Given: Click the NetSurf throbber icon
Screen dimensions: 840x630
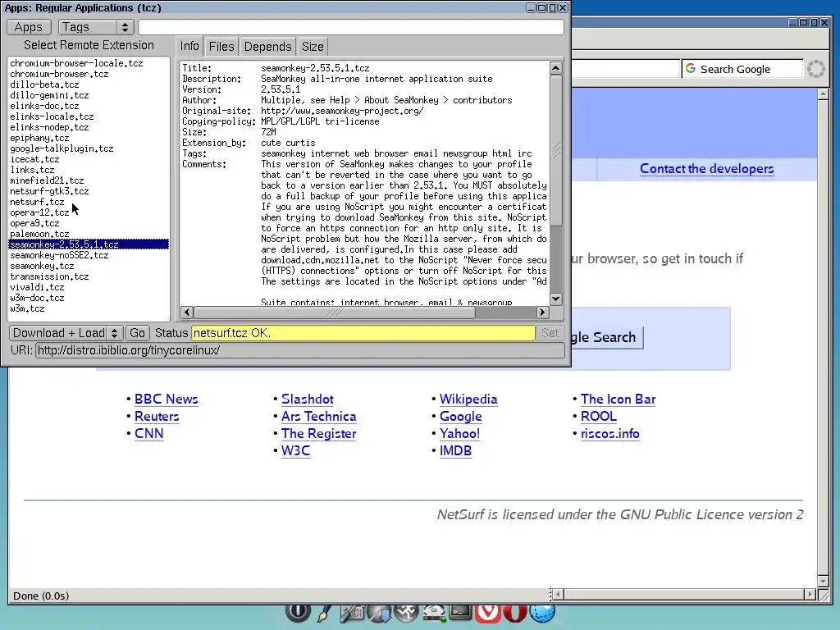Looking at the screenshot, I should 816,69.
